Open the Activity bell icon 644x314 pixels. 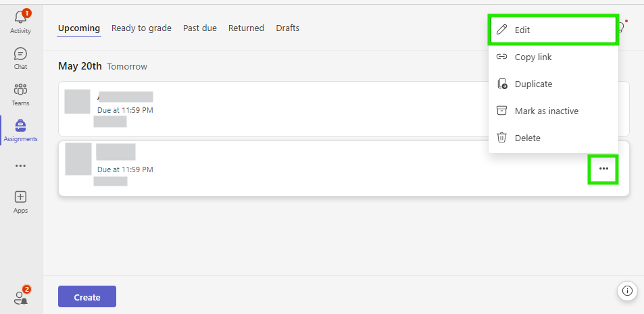tap(20, 18)
